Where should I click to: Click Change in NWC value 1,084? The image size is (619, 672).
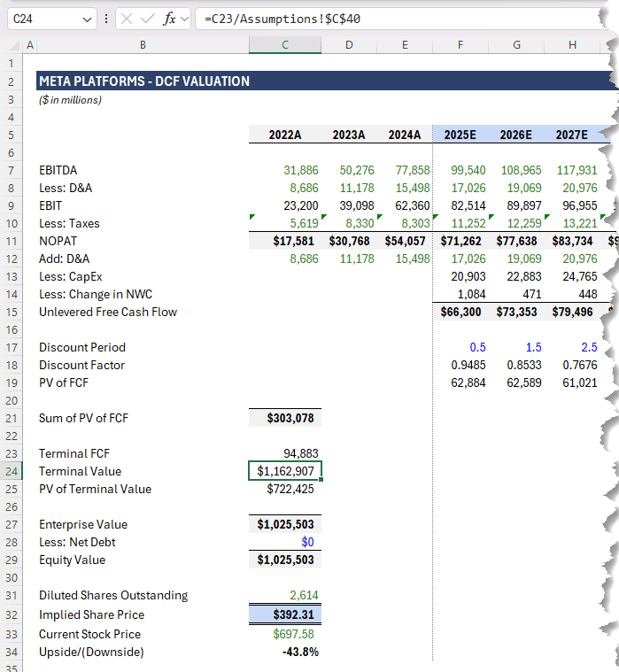[471, 294]
